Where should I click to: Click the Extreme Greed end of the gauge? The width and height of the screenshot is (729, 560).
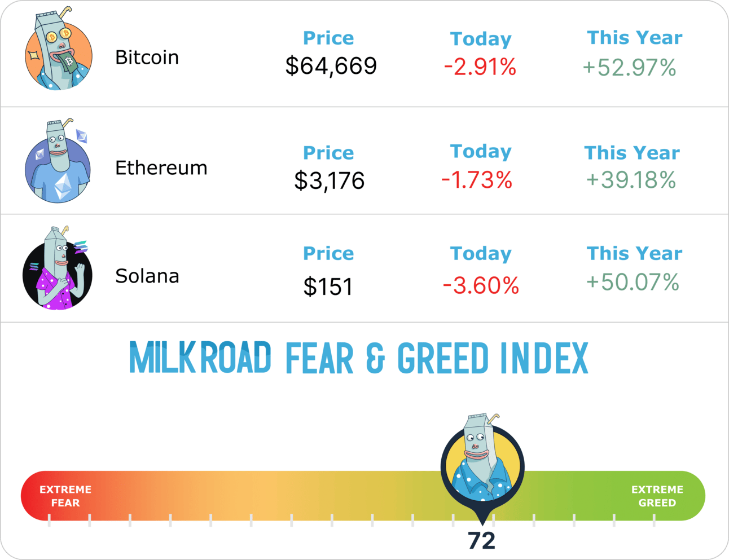[657, 496]
